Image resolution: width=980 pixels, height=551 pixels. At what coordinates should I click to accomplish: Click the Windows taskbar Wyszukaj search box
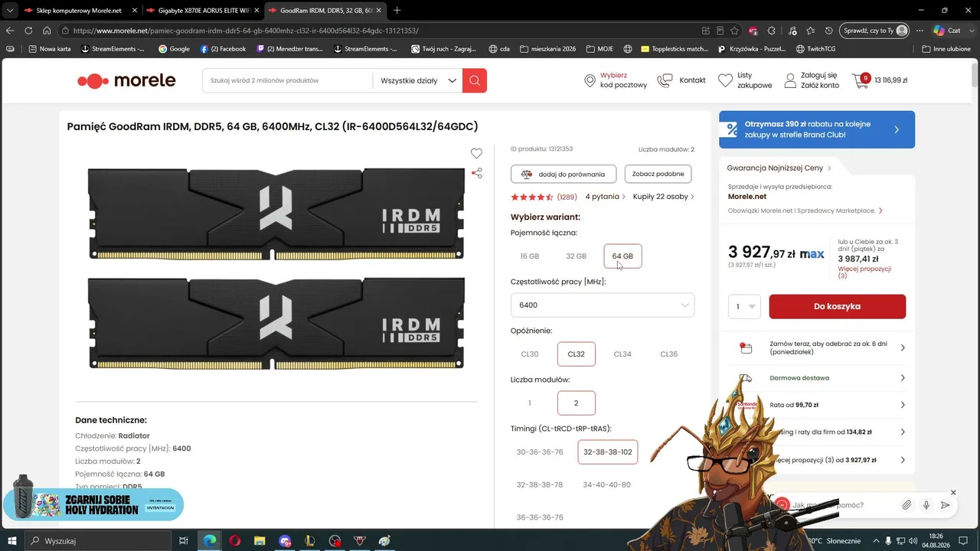[99, 541]
